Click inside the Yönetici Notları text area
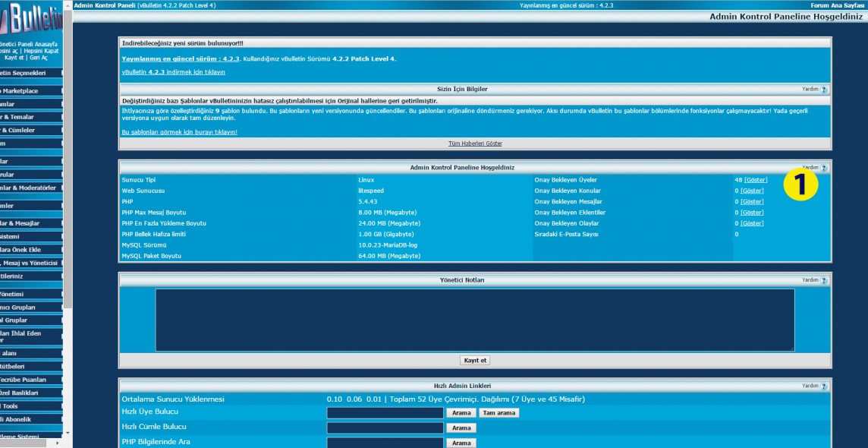 pyautogui.click(x=475, y=320)
